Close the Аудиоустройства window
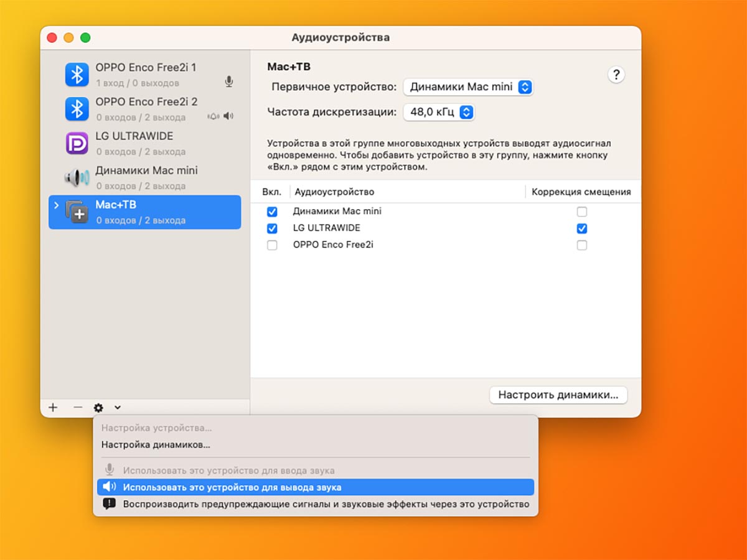The width and height of the screenshot is (747, 560). [x=52, y=38]
